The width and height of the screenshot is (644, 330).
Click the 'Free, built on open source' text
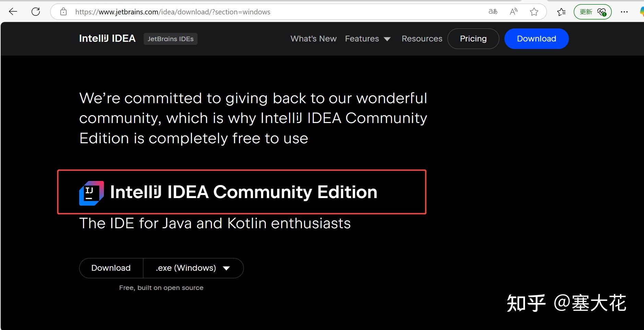pyautogui.click(x=161, y=288)
